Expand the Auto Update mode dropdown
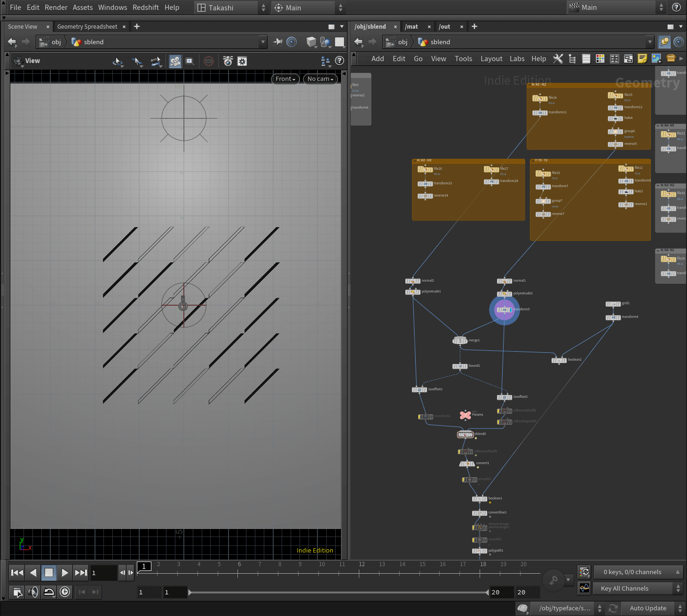 [x=680, y=608]
